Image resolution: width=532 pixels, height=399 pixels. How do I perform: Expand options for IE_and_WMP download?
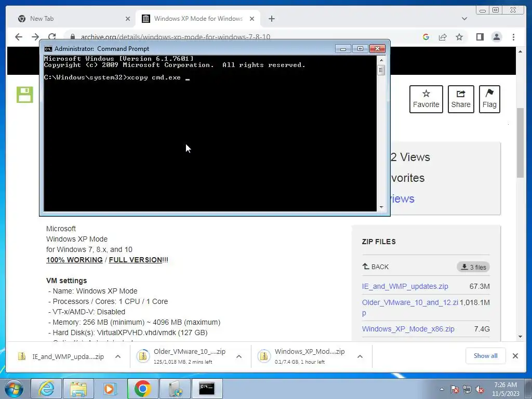pos(118,356)
